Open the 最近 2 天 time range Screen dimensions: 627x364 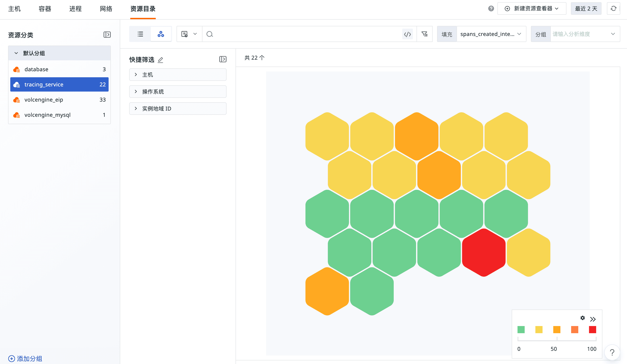coord(586,9)
